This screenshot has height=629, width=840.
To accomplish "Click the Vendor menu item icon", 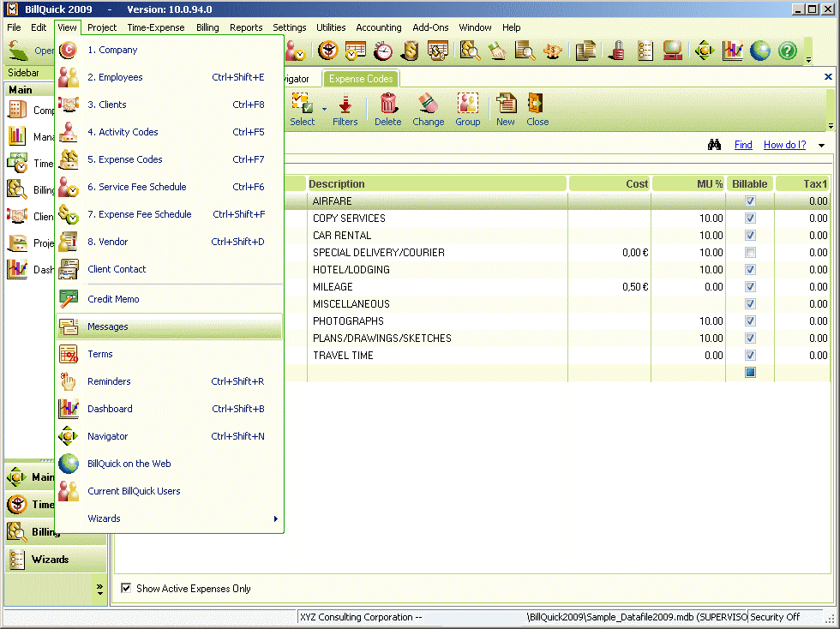I will click(x=69, y=242).
